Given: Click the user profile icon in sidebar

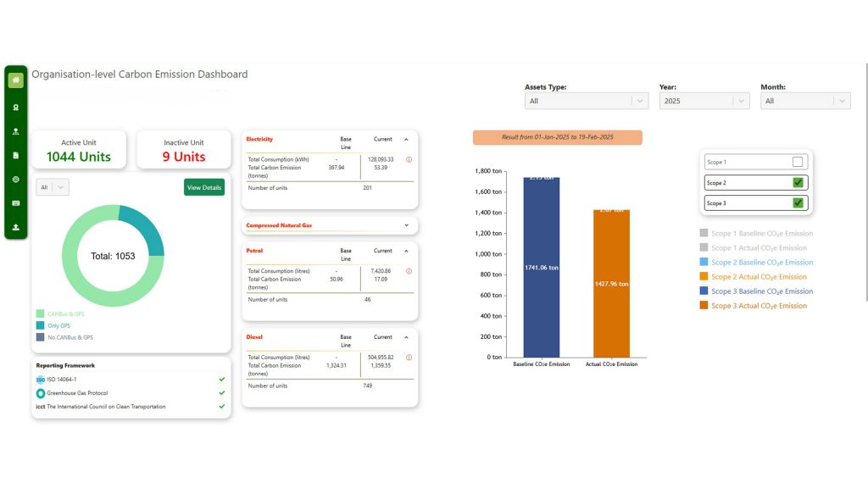Looking at the screenshot, I should (x=15, y=131).
